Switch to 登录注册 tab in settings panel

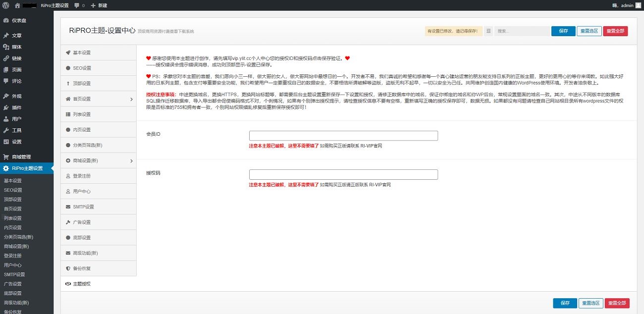pos(98,176)
